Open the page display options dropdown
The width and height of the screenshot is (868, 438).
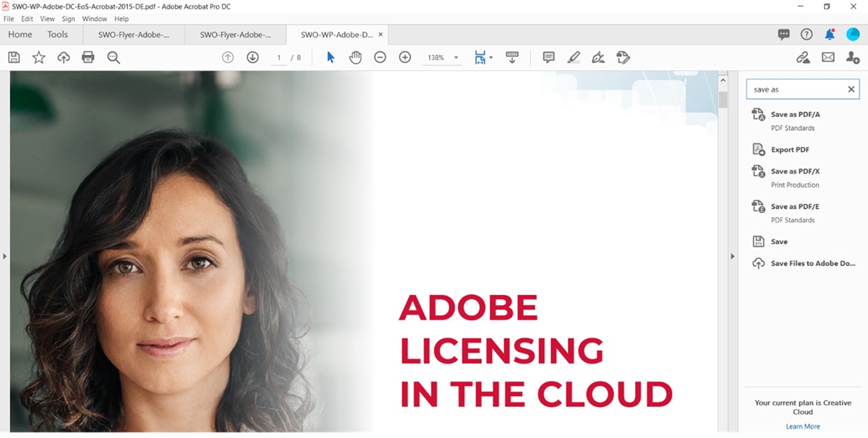click(489, 57)
